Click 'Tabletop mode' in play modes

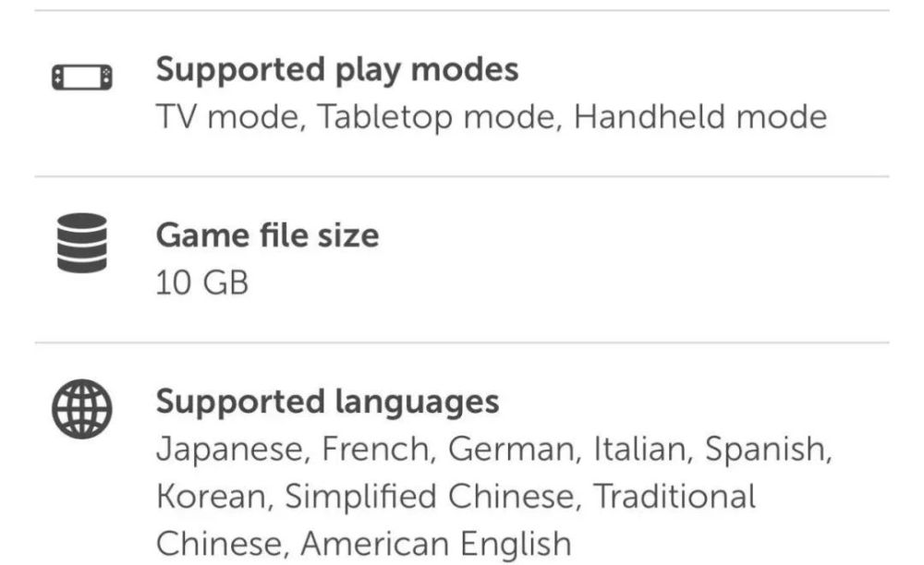(437, 117)
